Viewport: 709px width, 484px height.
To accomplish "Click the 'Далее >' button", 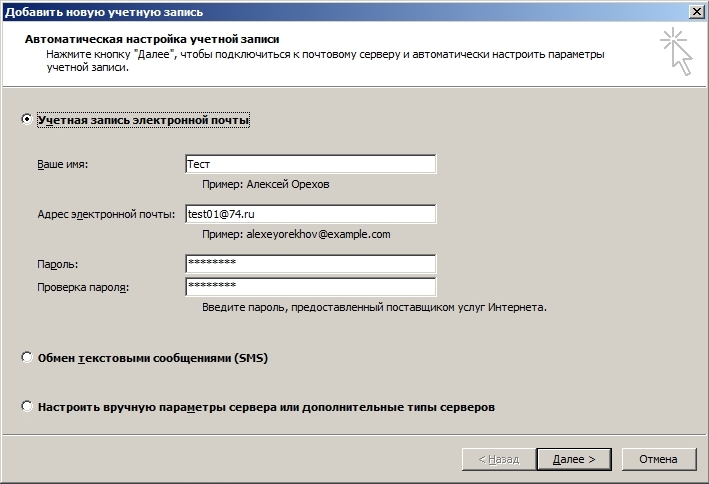I will pyautogui.click(x=574, y=460).
